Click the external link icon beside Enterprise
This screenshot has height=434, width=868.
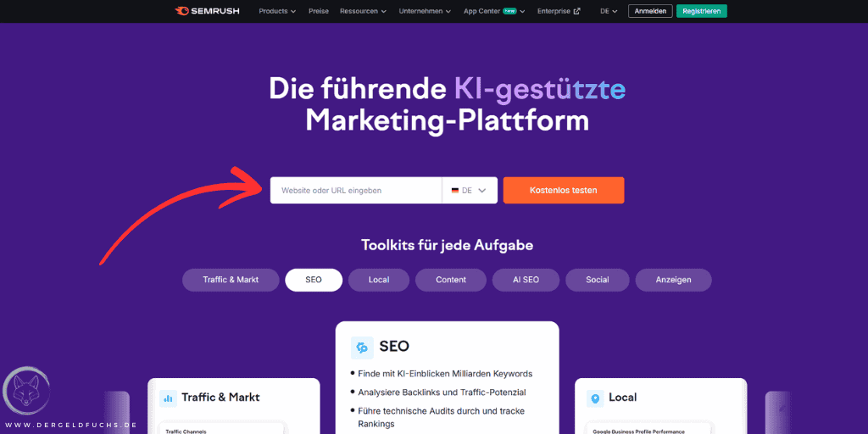[x=576, y=11]
